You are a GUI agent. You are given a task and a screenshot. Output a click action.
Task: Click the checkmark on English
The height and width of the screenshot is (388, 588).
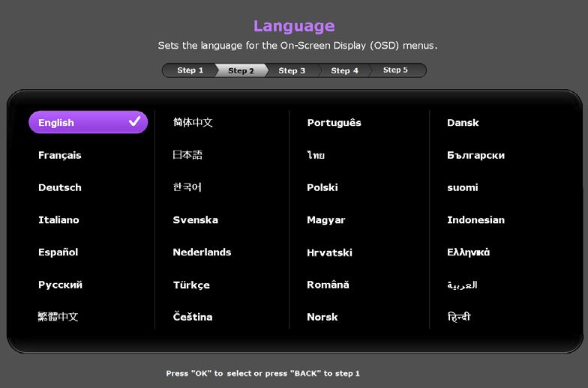(x=135, y=121)
